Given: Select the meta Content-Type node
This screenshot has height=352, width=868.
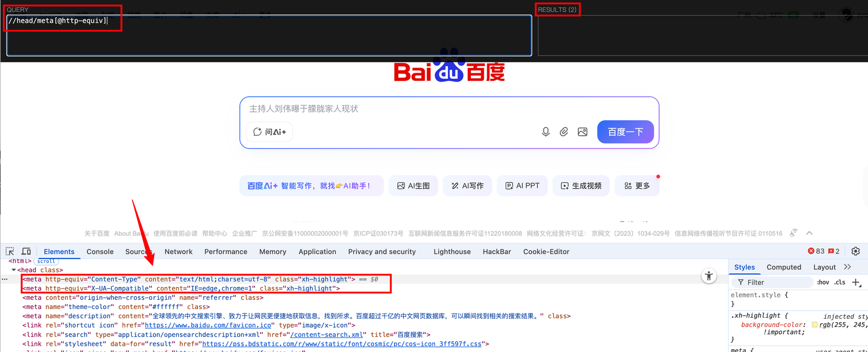Looking at the screenshot, I should [189, 279].
